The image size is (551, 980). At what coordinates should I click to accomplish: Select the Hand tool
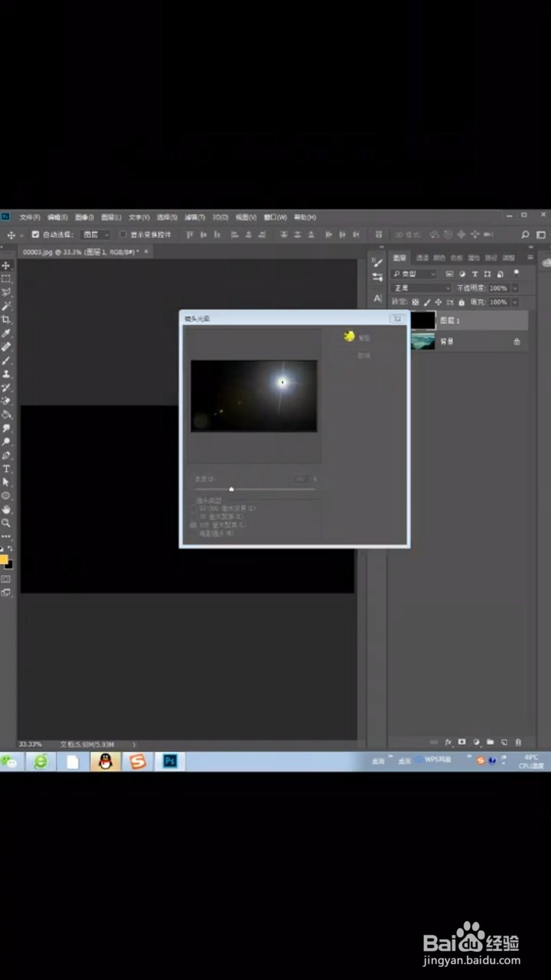click(x=6, y=509)
